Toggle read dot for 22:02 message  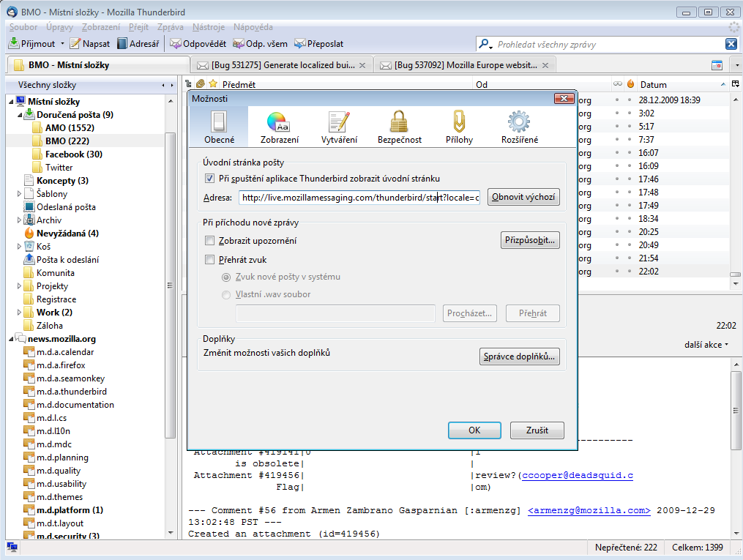(x=617, y=272)
